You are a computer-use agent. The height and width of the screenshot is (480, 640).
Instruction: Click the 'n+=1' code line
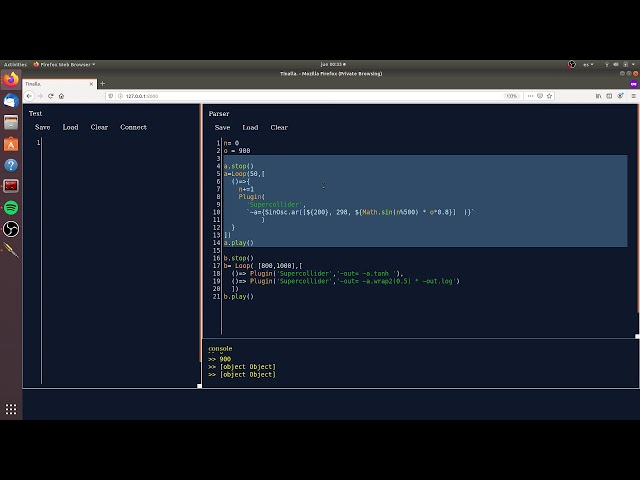click(x=246, y=189)
